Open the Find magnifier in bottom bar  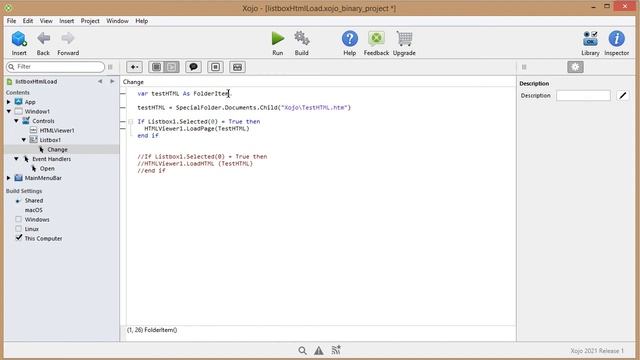click(x=302, y=350)
